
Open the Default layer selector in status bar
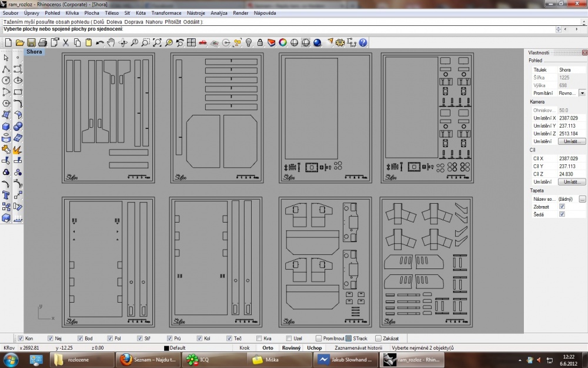175,348
